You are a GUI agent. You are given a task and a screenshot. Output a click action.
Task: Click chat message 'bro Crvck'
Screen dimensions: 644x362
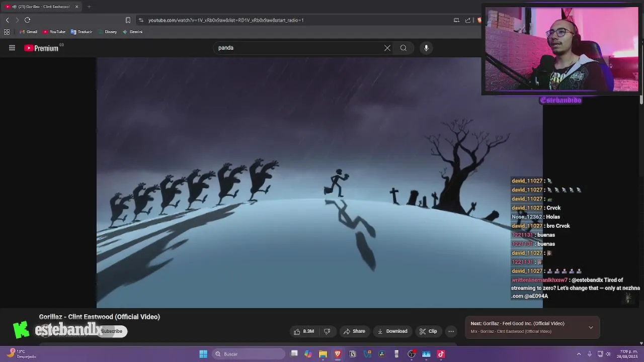pos(558,226)
